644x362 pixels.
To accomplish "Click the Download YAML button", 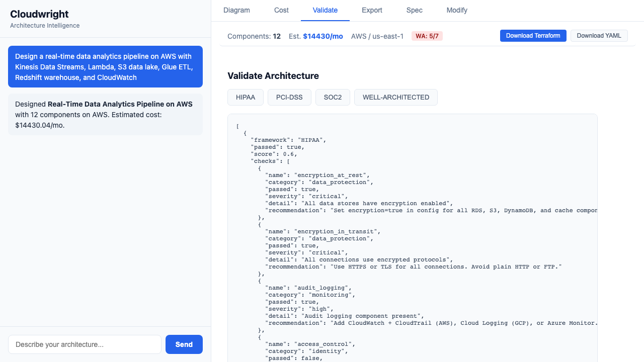I will 599,36.
